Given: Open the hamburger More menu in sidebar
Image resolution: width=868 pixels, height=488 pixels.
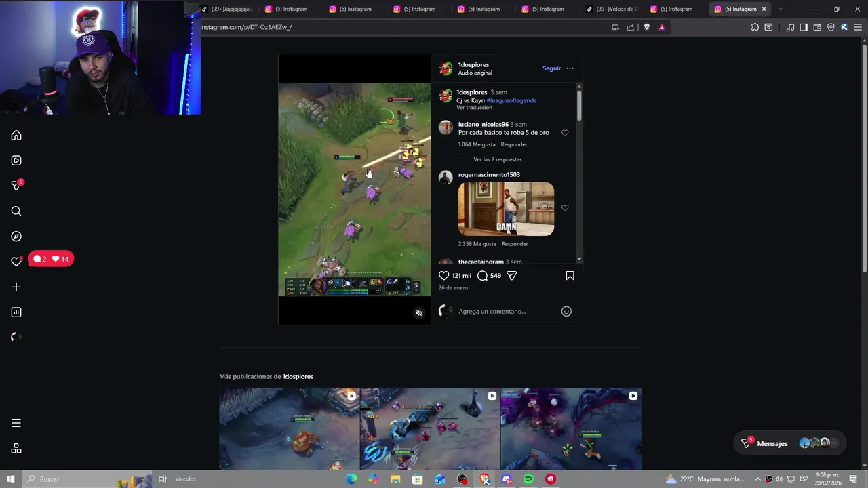Looking at the screenshot, I should (16, 423).
